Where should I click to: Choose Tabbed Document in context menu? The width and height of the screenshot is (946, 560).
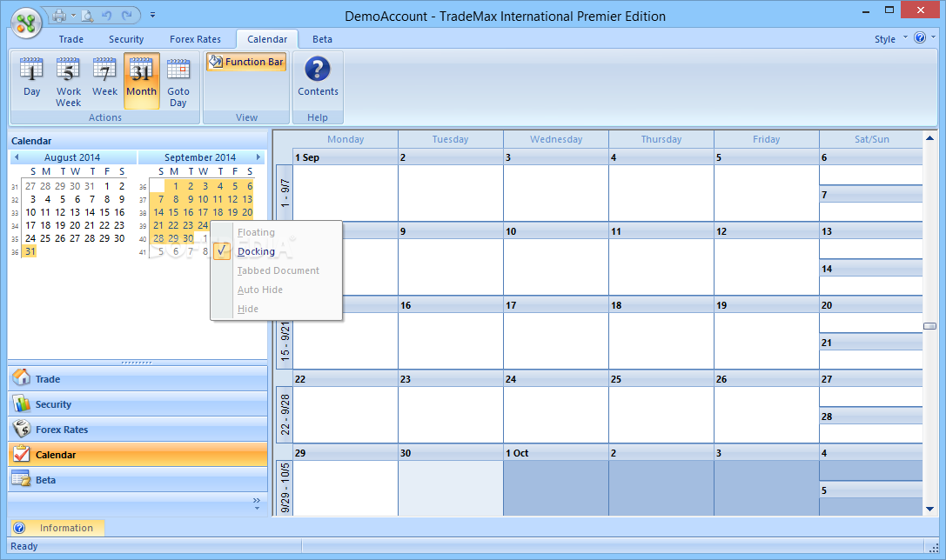click(277, 270)
